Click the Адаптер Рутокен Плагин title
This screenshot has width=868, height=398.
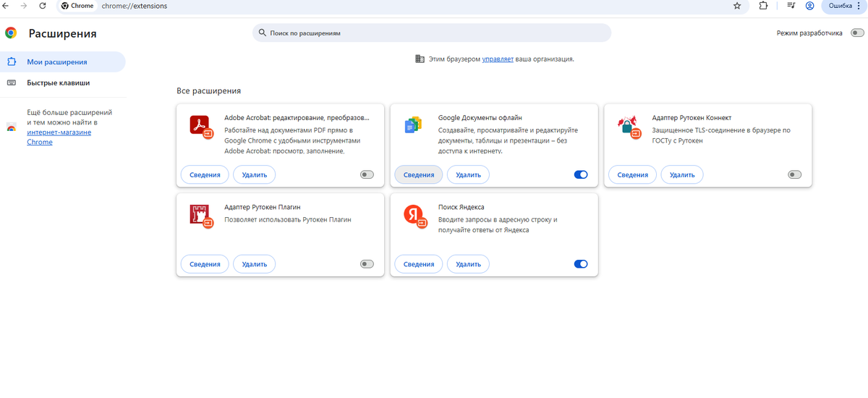[x=263, y=207]
